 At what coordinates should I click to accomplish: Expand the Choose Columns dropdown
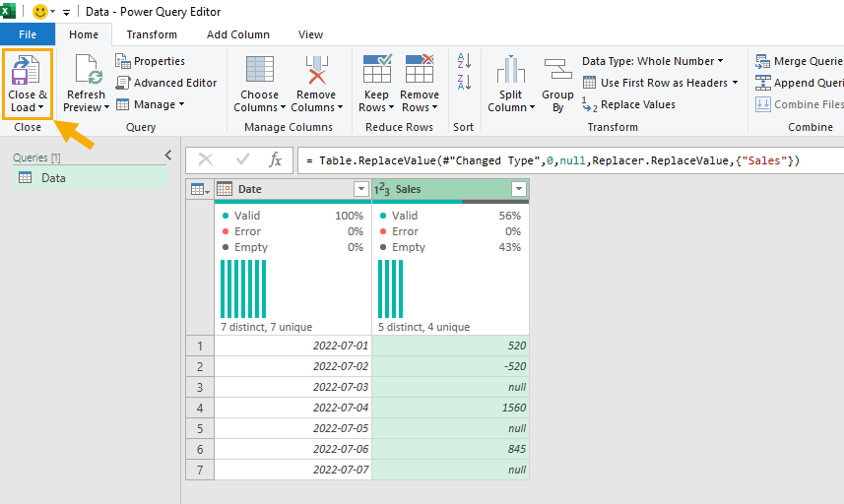(x=283, y=107)
